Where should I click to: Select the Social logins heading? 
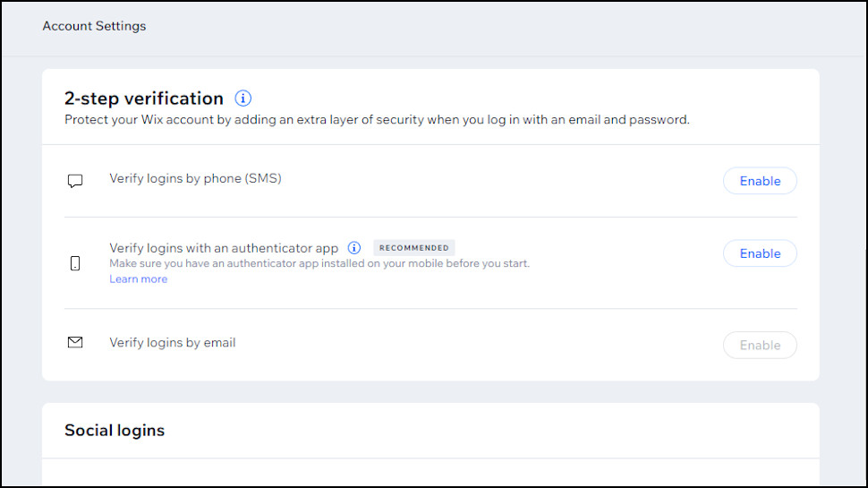tap(115, 431)
